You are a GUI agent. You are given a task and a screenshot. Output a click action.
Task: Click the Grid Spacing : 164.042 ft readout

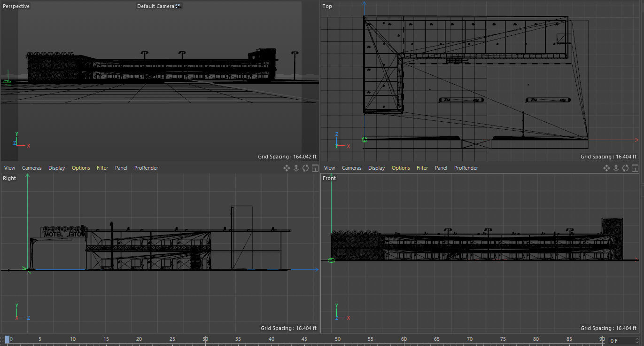pos(287,157)
